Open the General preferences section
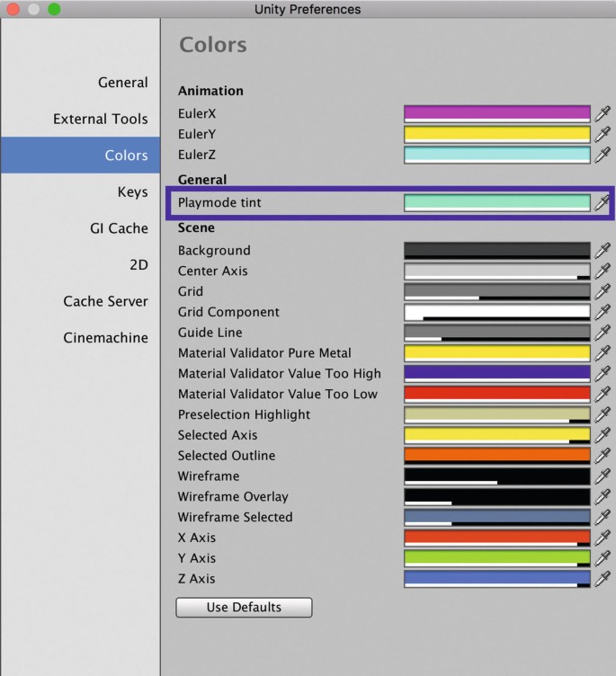Screen dimensions: 616x676 (122, 83)
